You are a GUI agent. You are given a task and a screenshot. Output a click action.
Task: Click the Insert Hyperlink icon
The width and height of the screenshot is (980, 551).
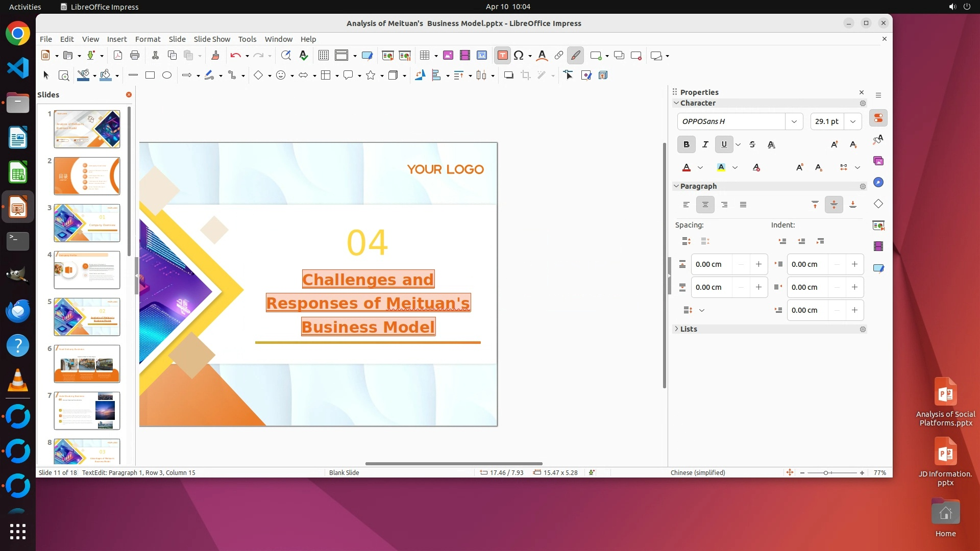[x=559, y=56]
